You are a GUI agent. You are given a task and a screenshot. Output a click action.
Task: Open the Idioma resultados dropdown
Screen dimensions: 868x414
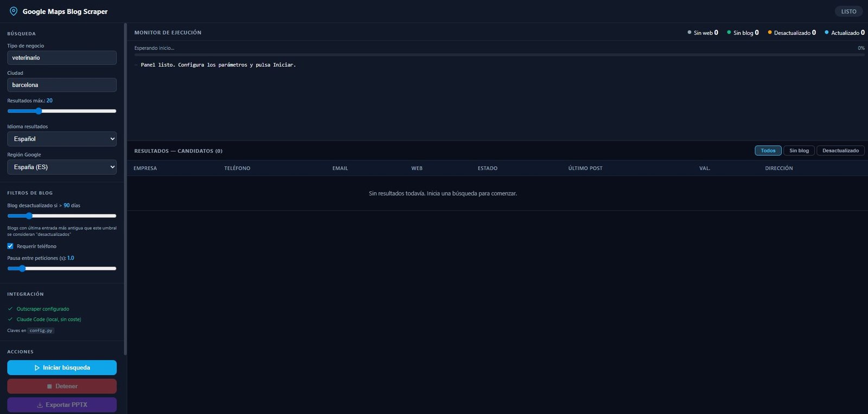pyautogui.click(x=62, y=139)
